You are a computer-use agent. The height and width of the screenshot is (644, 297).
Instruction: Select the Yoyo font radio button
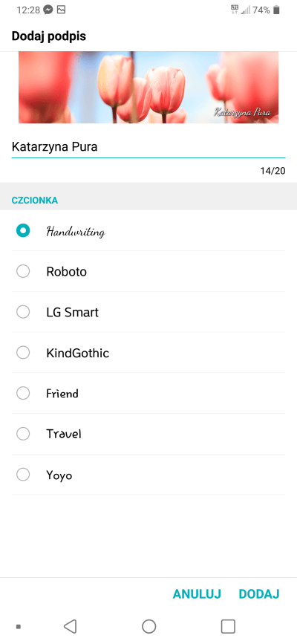[22, 475]
